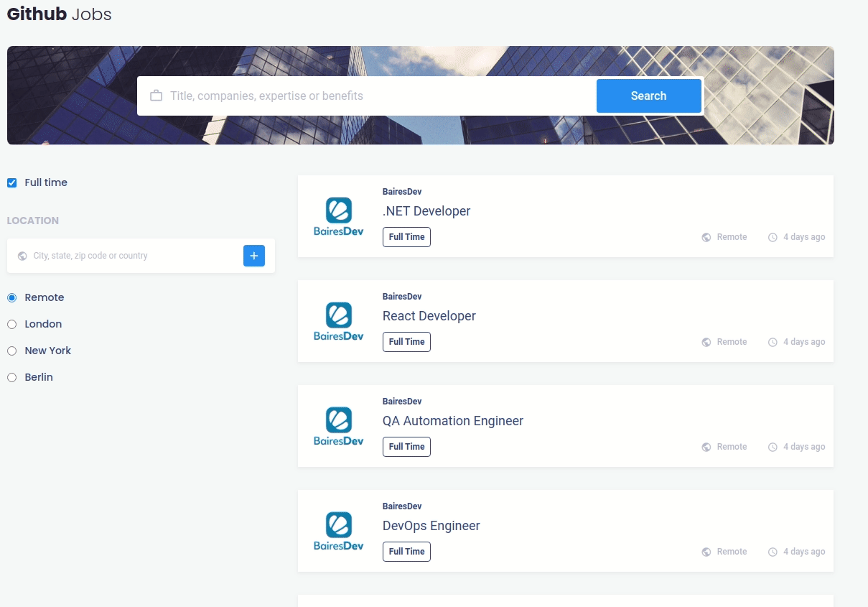Select the Remote radio button
The height and width of the screenshot is (607, 868).
pyautogui.click(x=11, y=297)
